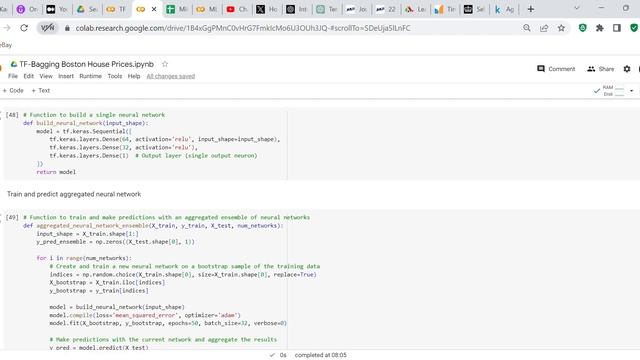Image resolution: width=640 pixels, height=360 pixels.
Task: Click the 'def build_neural_network' line
Action: tap(86, 123)
